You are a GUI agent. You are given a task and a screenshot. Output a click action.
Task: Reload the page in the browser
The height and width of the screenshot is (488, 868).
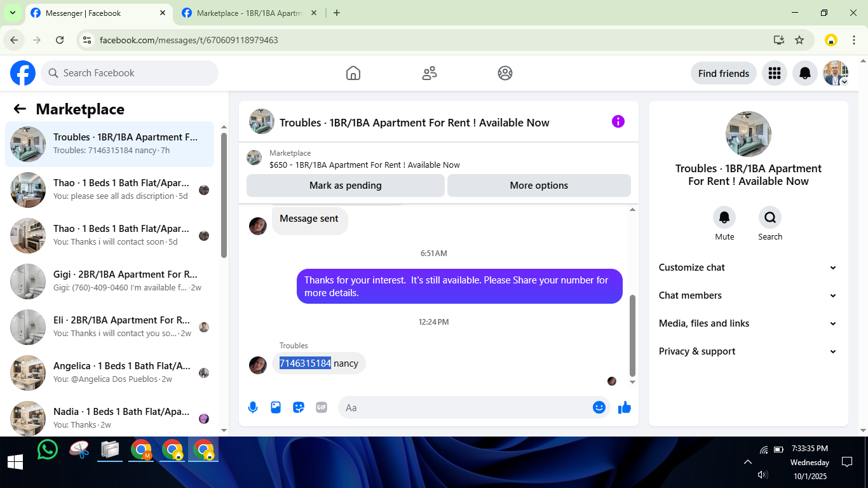(x=60, y=40)
